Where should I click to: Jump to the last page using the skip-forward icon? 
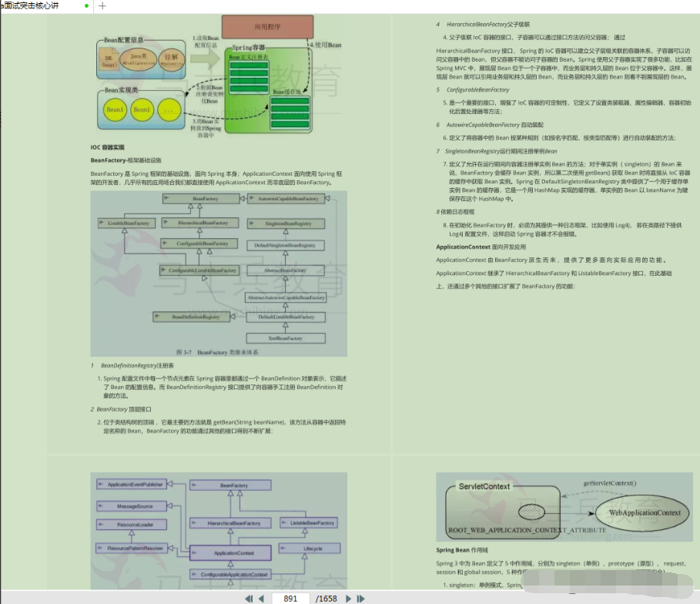(x=360, y=599)
